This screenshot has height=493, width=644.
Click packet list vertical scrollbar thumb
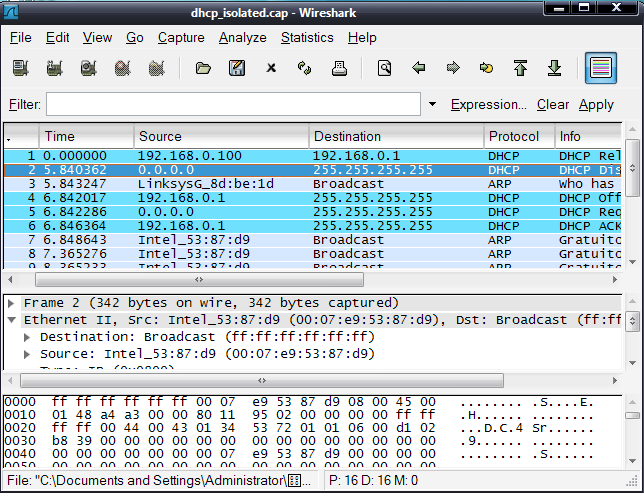click(x=632, y=168)
